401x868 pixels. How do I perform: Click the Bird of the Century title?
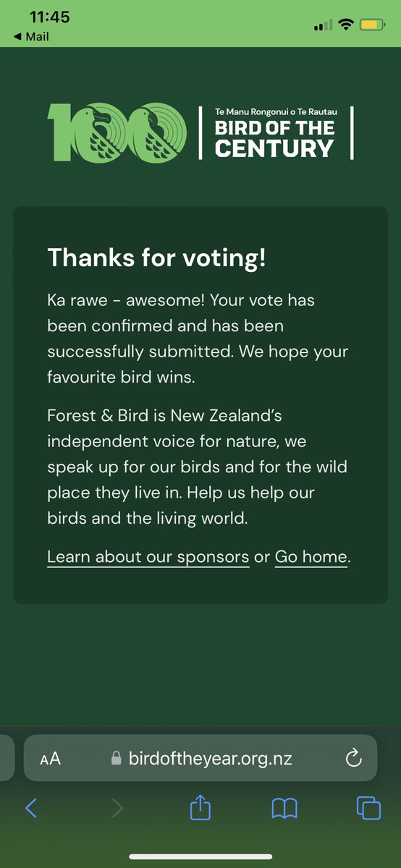coord(276,132)
